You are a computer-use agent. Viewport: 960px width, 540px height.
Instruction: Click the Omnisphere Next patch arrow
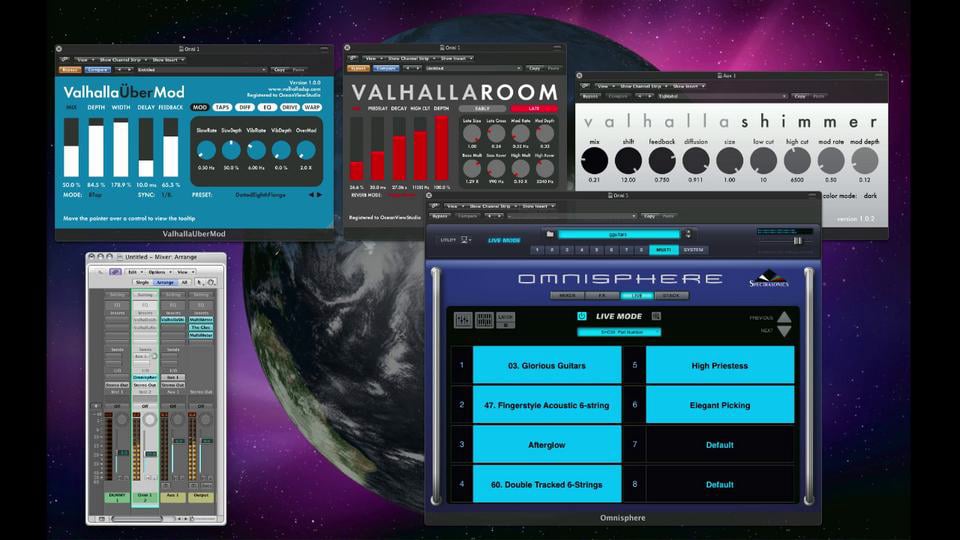pyautogui.click(x=784, y=331)
